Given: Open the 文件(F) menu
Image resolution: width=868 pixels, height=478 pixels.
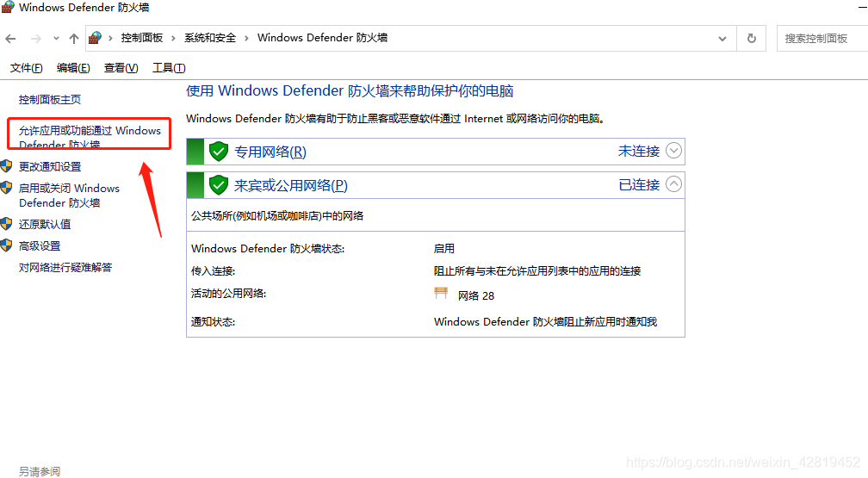Looking at the screenshot, I should (x=26, y=67).
